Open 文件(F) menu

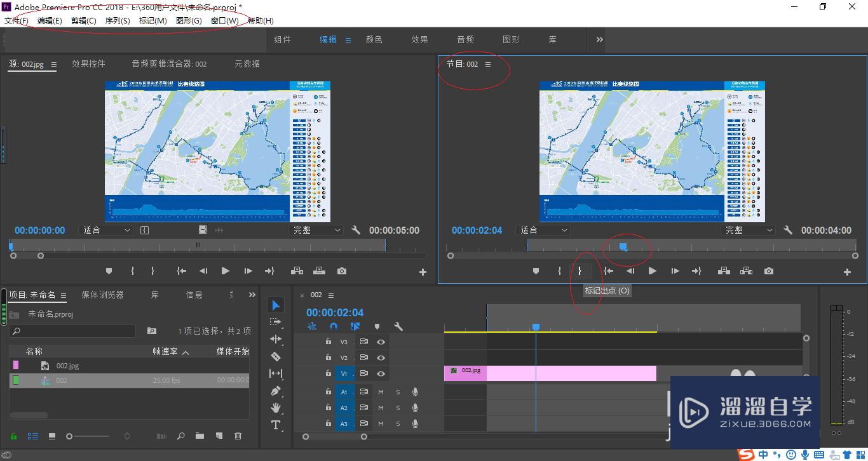(17, 21)
